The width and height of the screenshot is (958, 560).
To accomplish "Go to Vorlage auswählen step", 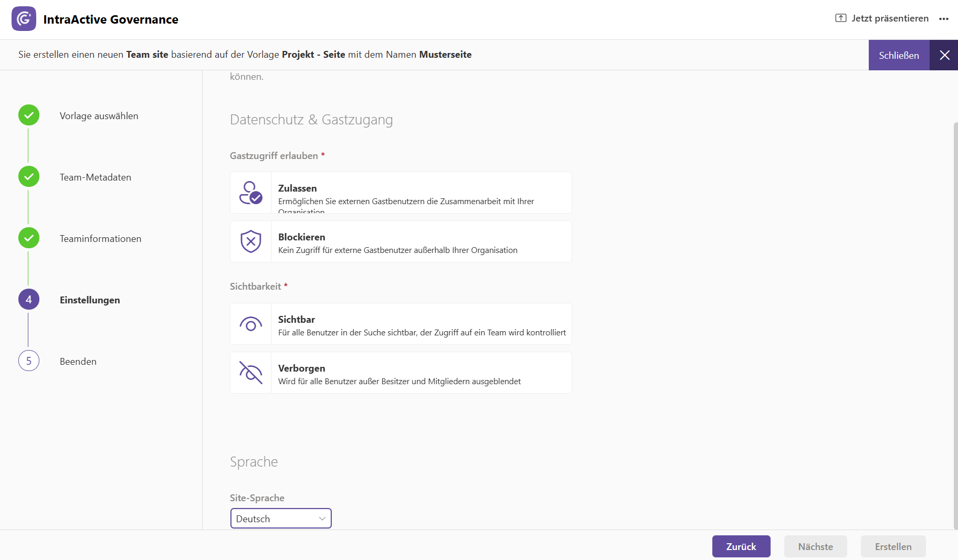I will (x=99, y=116).
